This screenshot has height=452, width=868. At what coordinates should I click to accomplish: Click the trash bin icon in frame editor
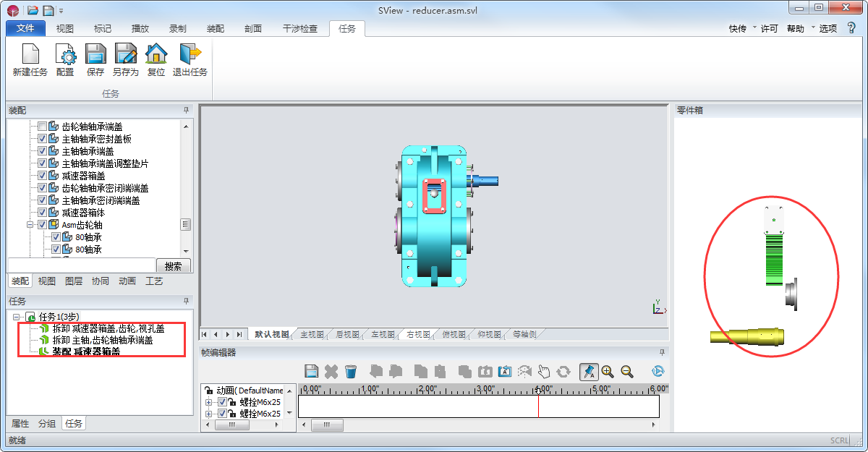click(x=351, y=372)
